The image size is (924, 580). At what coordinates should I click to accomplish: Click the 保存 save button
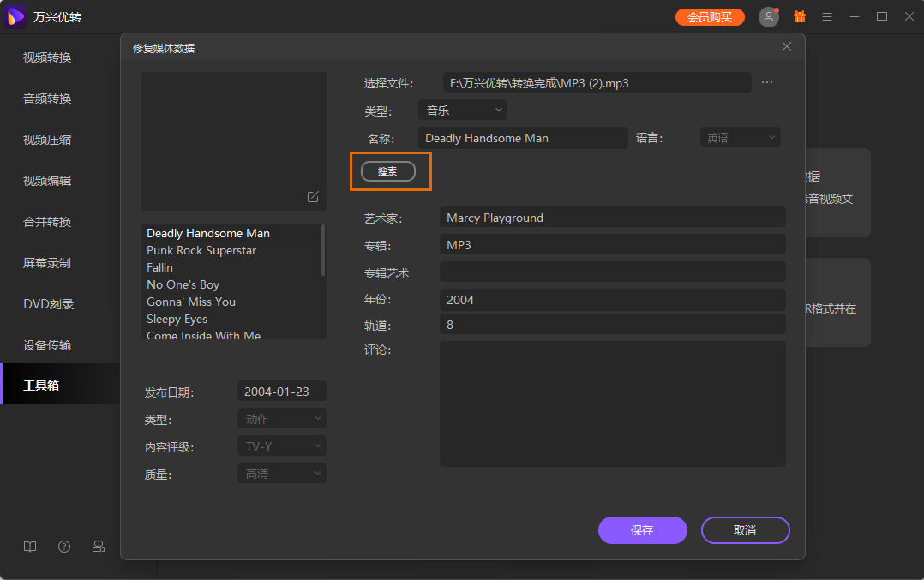642,530
